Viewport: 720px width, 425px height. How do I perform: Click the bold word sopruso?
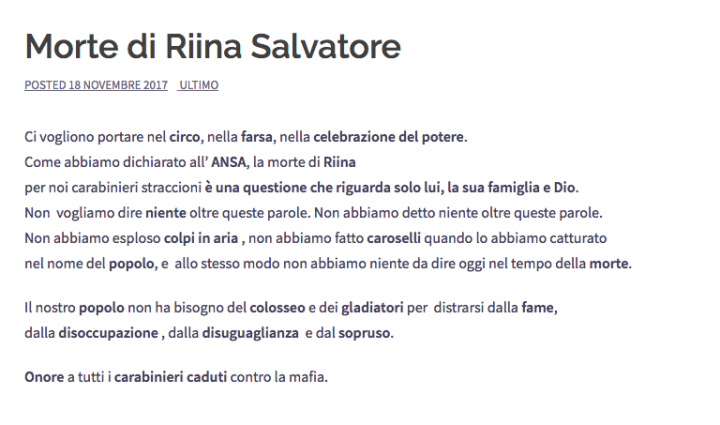(365, 332)
